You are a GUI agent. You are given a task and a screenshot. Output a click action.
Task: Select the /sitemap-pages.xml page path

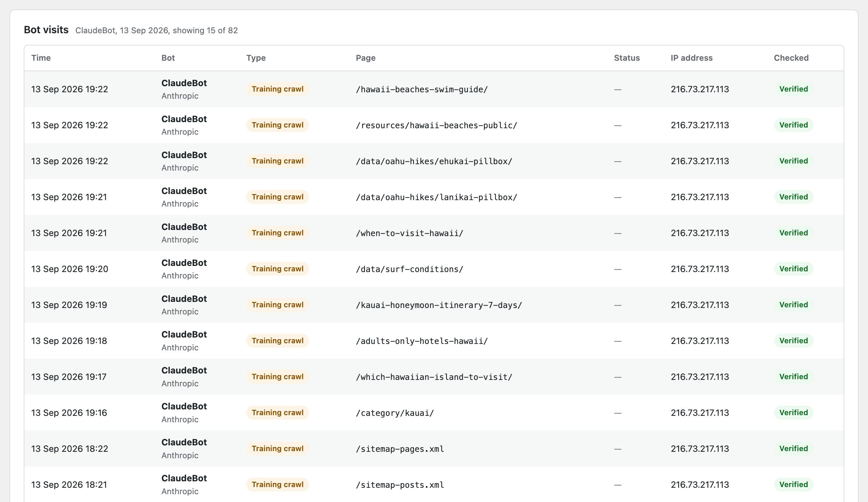tap(400, 449)
